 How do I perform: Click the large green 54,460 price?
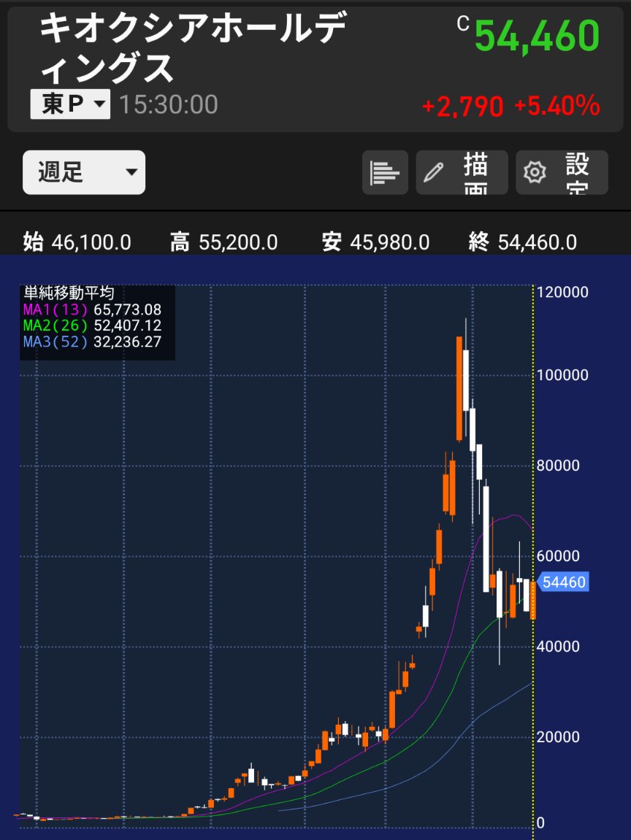pyautogui.click(x=537, y=36)
